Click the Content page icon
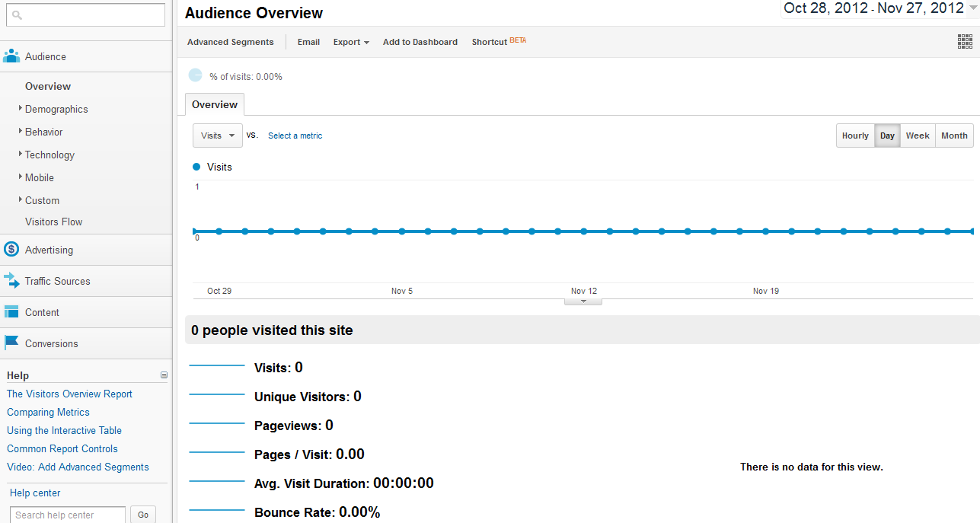The height and width of the screenshot is (523, 980). point(11,312)
